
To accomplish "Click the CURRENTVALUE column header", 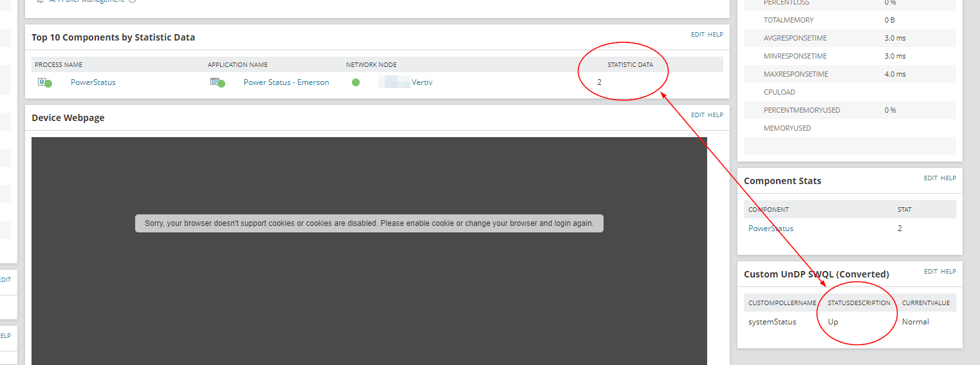I will 926,303.
